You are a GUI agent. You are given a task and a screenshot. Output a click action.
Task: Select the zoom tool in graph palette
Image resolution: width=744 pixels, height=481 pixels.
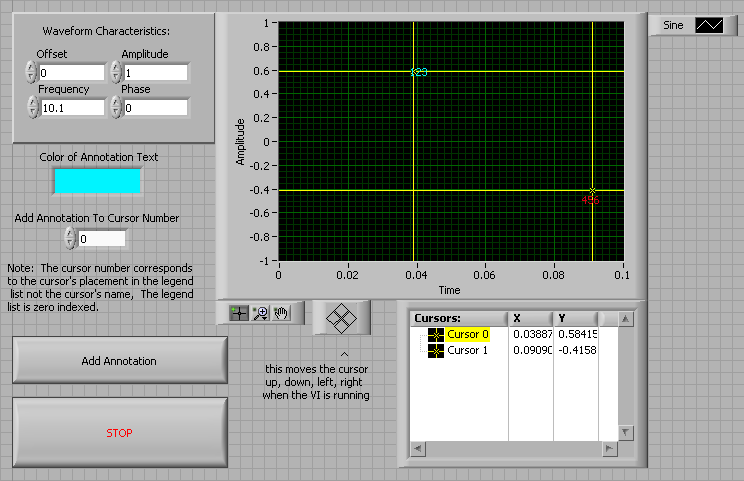pos(260,313)
